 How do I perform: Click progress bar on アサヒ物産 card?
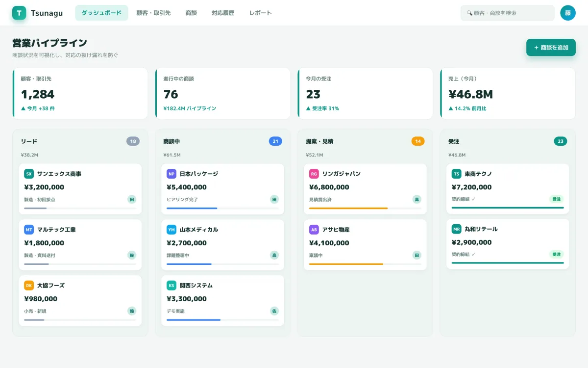pos(366,264)
